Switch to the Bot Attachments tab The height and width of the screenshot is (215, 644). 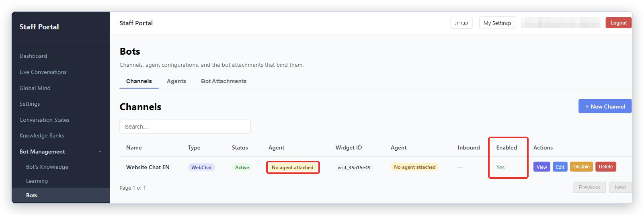pyautogui.click(x=224, y=81)
